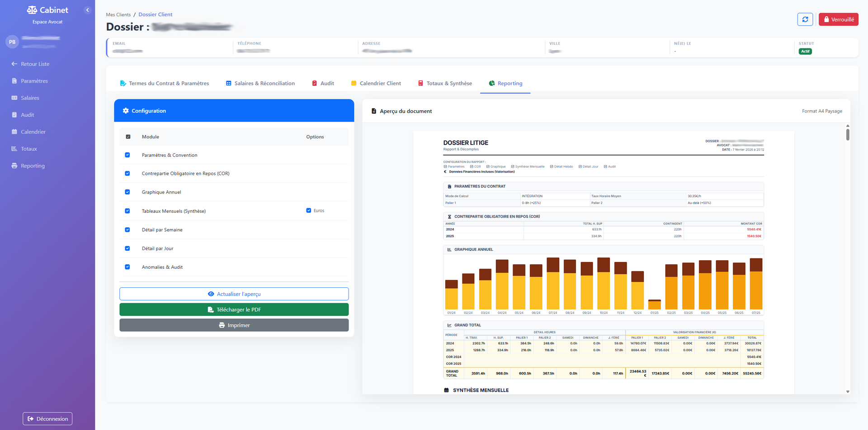Click Télécharger le PDF button

[234, 310]
